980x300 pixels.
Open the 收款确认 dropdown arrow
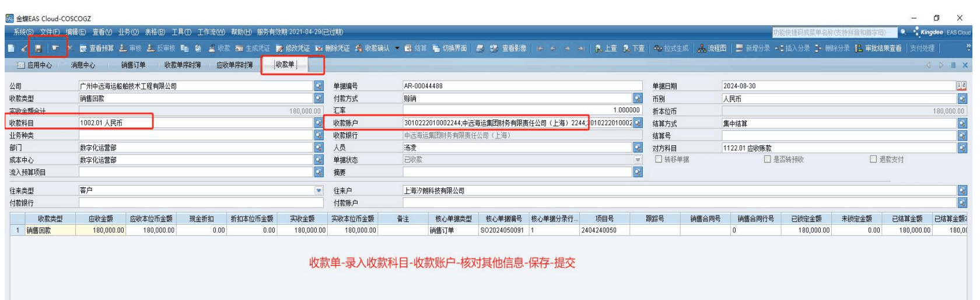(x=397, y=48)
